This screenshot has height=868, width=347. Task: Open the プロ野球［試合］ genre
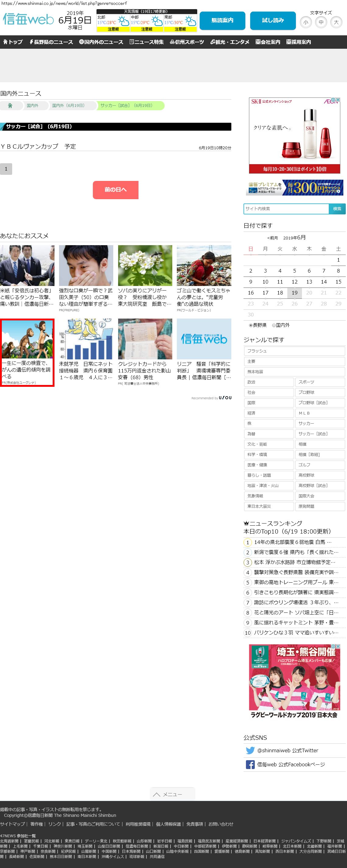pyautogui.click(x=320, y=403)
